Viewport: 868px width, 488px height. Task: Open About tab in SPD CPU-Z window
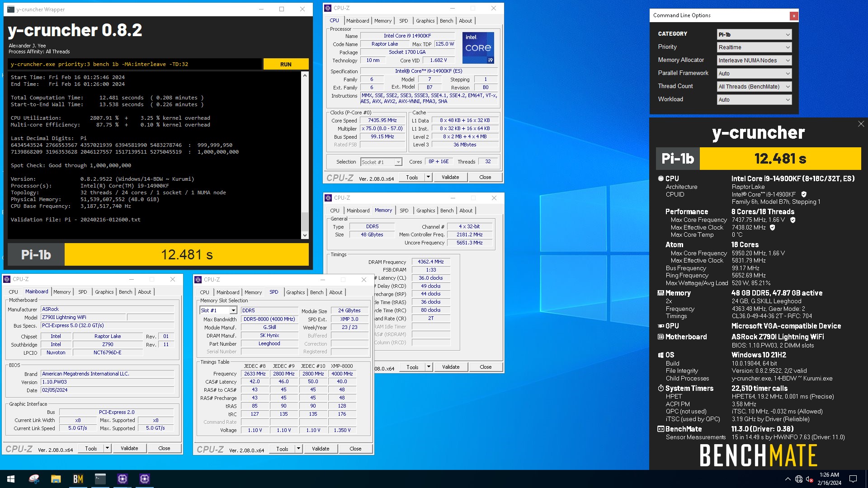[x=335, y=292]
